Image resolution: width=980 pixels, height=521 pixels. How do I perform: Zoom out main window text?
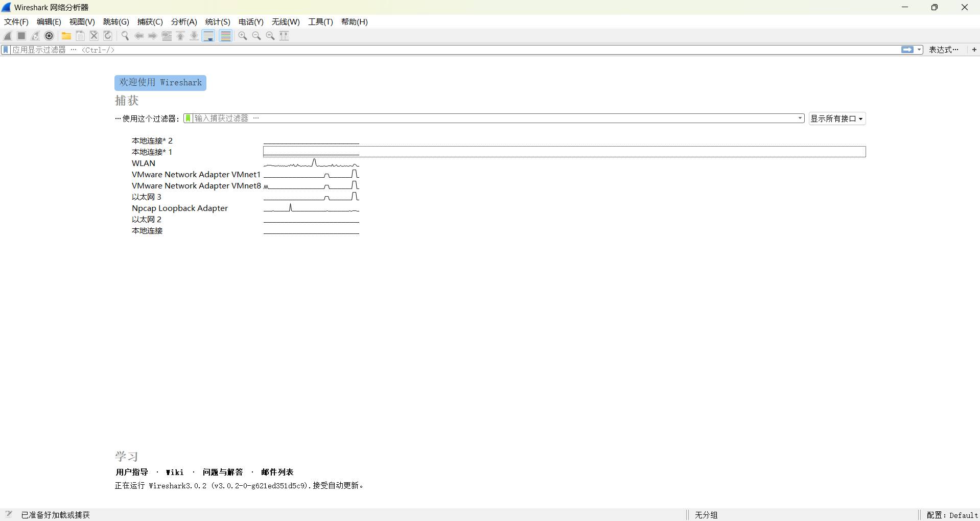(x=256, y=36)
